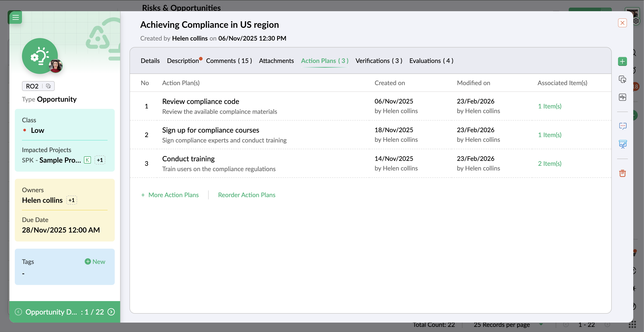Click the red trash delete icon
This screenshot has height=332, width=644.
coord(622,173)
